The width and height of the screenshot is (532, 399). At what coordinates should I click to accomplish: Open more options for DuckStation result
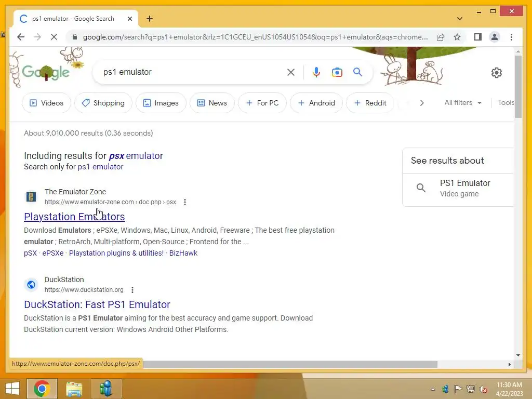[x=132, y=290]
